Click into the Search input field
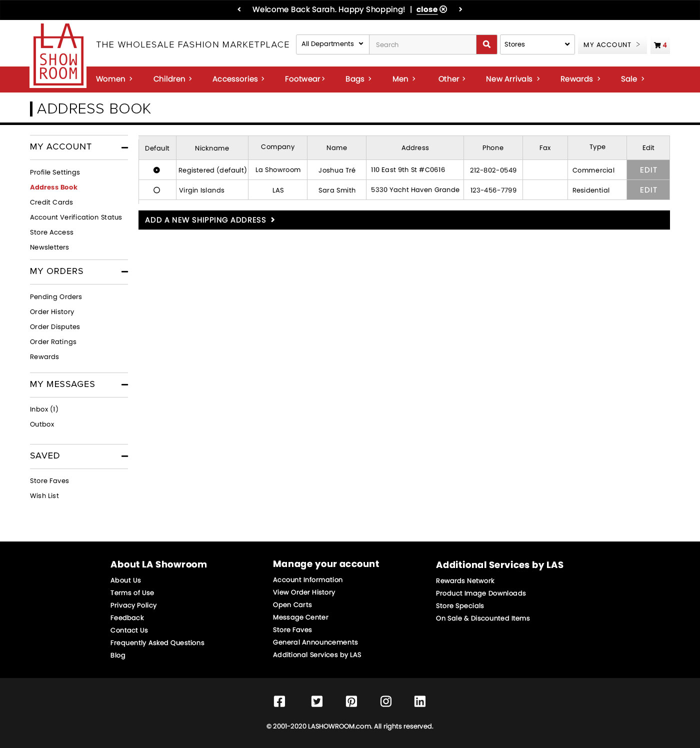 (x=422, y=44)
